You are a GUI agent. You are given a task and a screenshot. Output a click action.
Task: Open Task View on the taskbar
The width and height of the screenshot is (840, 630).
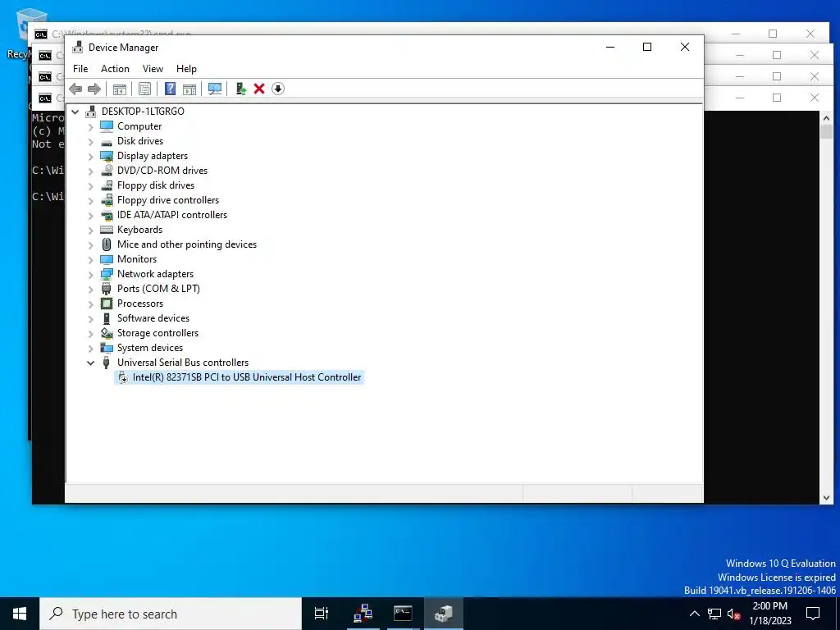pos(322,614)
